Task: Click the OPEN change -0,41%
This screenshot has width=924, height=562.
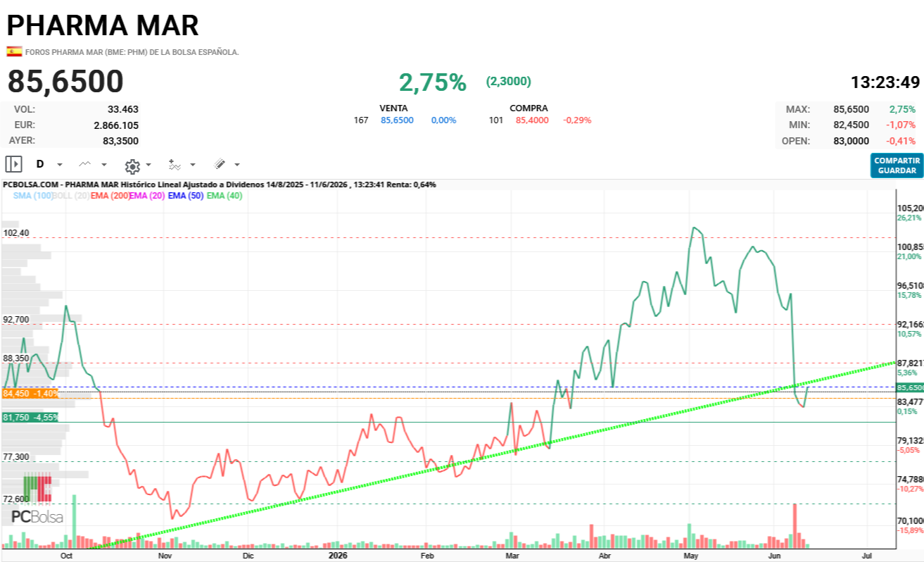Action: click(902, 141)
